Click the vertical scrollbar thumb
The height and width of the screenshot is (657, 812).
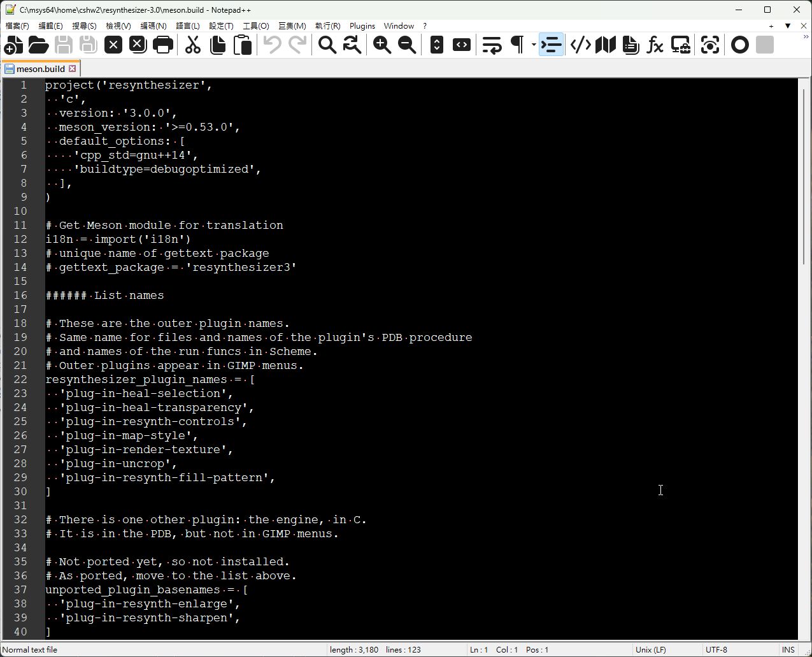pos(805,177)
